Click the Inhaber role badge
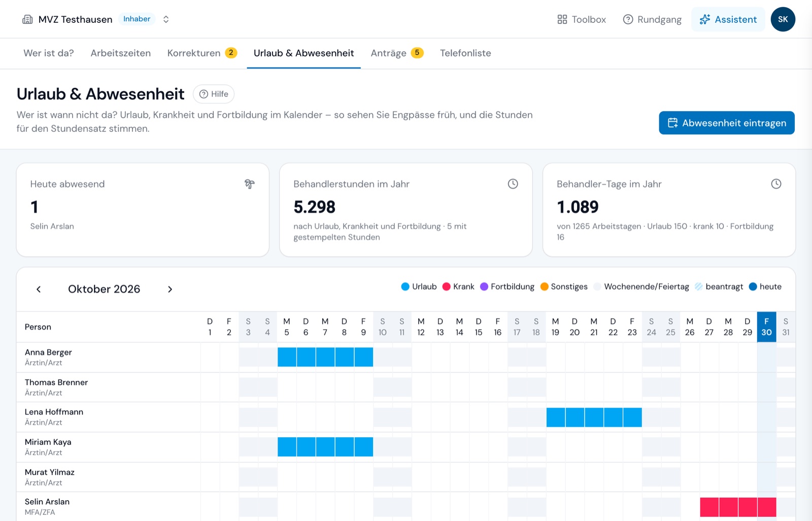812x521 pixels. tap(137, 19)
